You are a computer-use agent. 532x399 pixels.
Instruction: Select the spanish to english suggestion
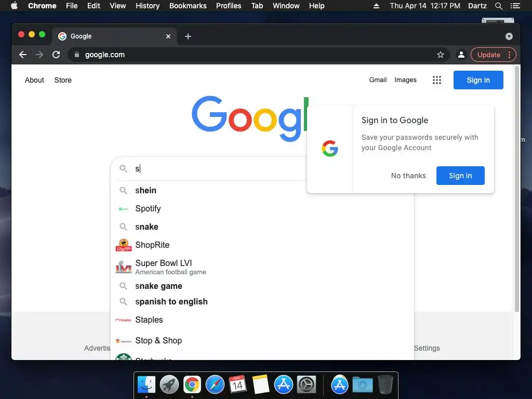[262, 302]
